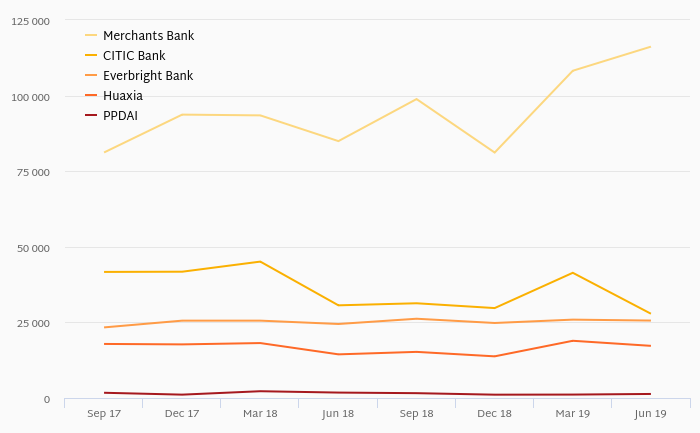Click PPDAI legend label
This screenshot has width=700, height=433.
pyautogui.click(x=121, y=116)
